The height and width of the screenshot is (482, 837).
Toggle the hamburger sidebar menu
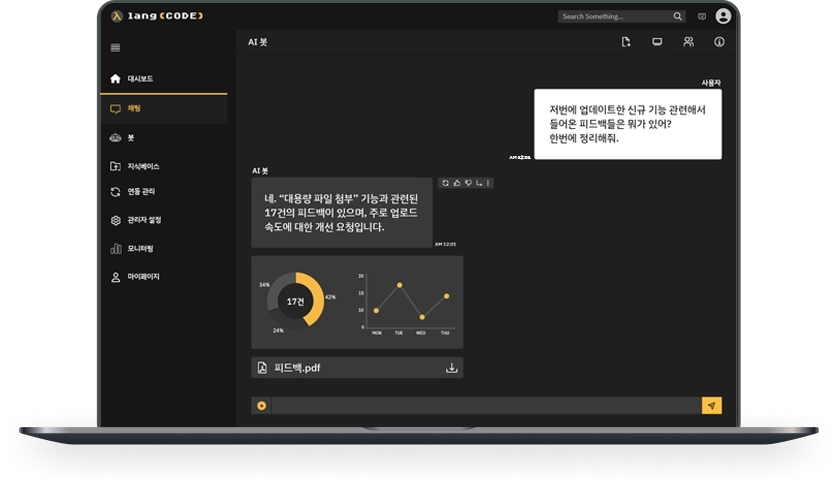[115, 48]
